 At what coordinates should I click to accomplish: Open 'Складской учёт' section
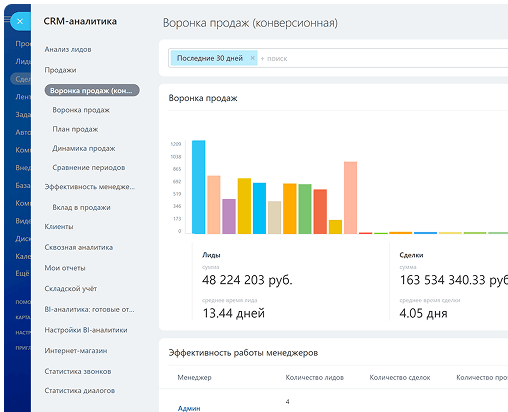click(71, 289)
